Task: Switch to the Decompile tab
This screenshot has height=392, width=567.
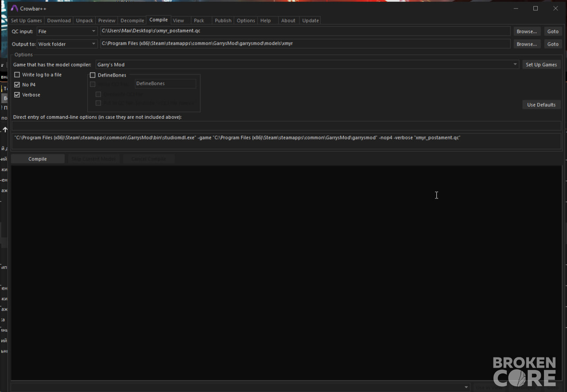Action: [x=132, y=20]
